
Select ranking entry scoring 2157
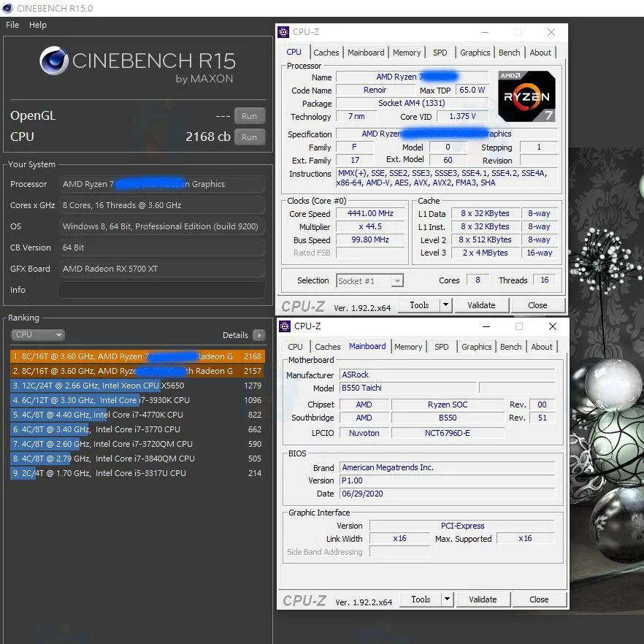point(137,371)
